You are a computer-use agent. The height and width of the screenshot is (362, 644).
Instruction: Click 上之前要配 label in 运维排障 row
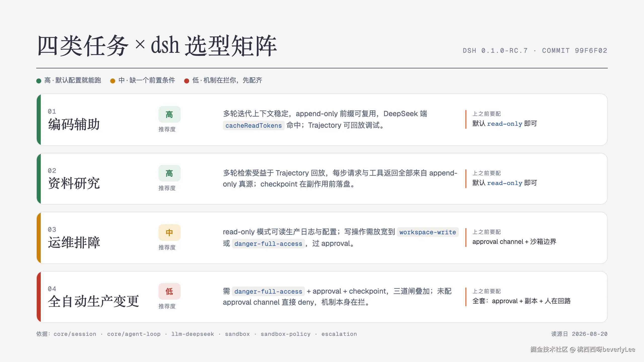[487, 232]
